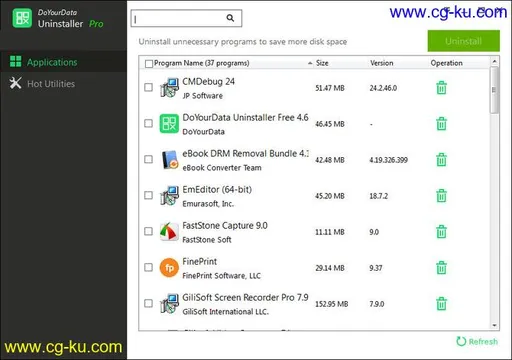Sort list by Version column header

(x=382, y=63)
